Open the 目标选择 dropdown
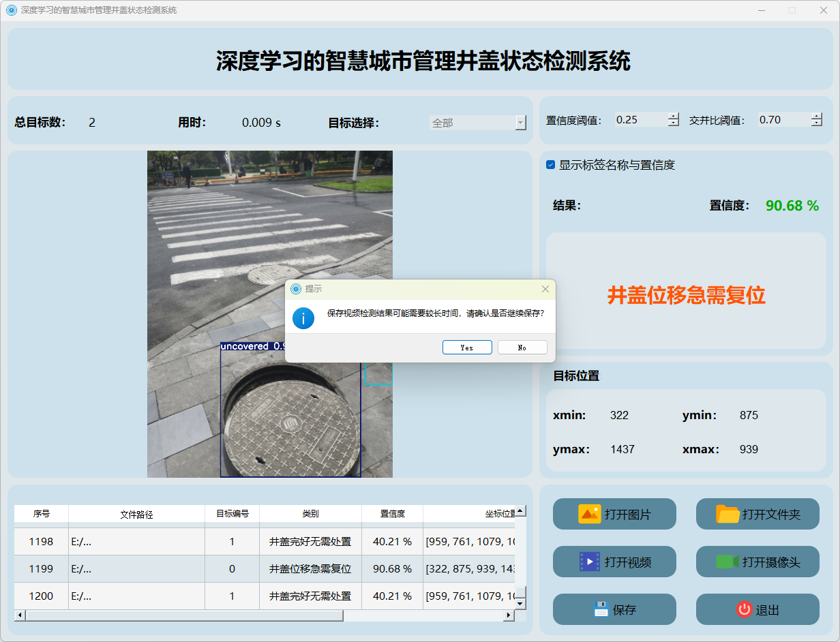Image resolution: width=840 pixels, height=642 pixels. click(x=477, y=123)
